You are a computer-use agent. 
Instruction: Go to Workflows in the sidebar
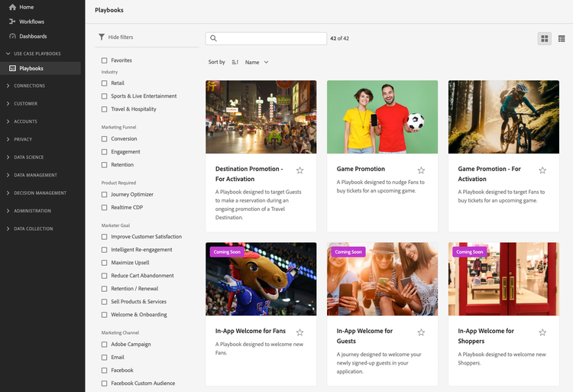point(31,21)
